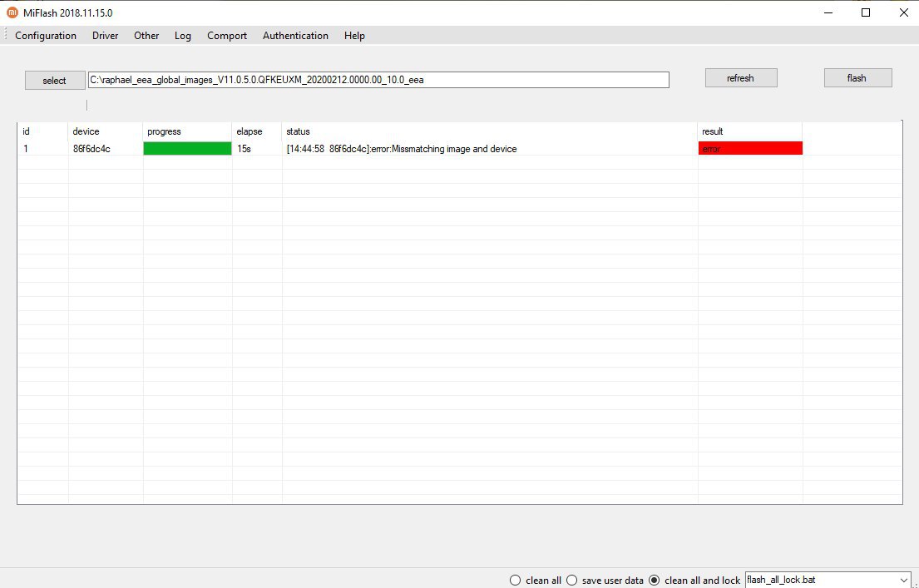The height and width of the screenshot is (588, 919).
Task: Click the elapse column header
Action: (257, 131)
